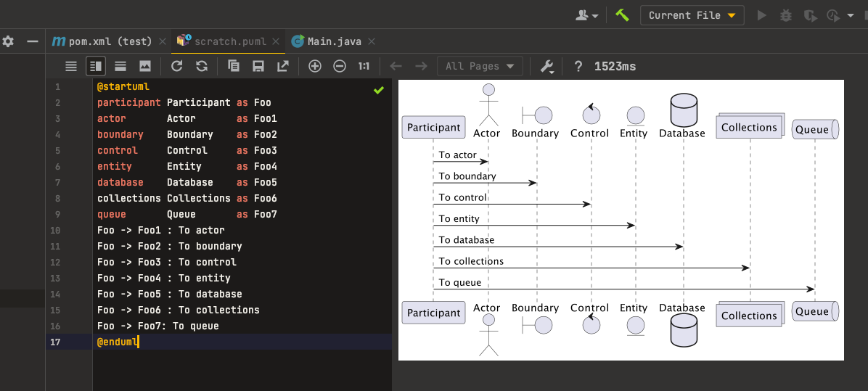Click the Zoom Out minus icon
The image size is (868, 391).
pyautogui.click(x=340, y=66)
